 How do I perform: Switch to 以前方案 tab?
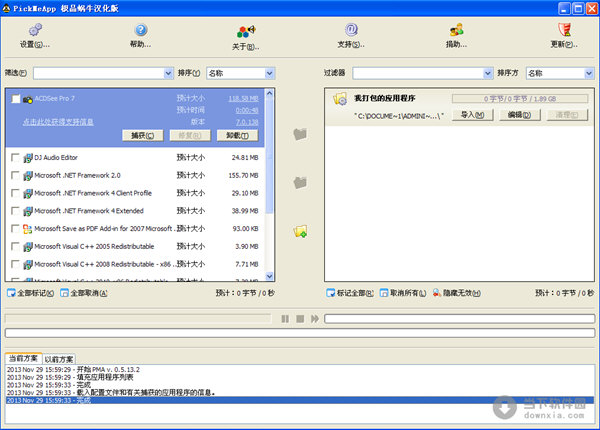pos(59,359)
